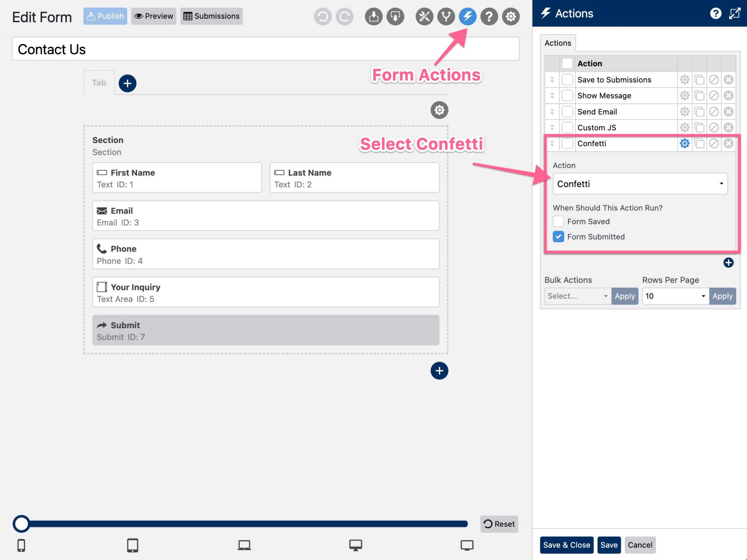Open the Rows Per Page dropdown
The image size is (747, 560).
click(x=674, y=296)
